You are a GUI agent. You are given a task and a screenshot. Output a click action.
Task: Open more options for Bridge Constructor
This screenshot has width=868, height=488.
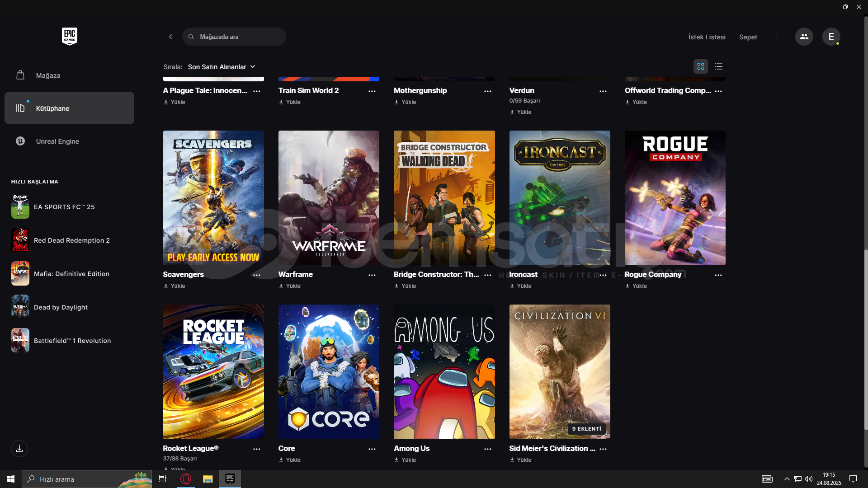(488, 275)
